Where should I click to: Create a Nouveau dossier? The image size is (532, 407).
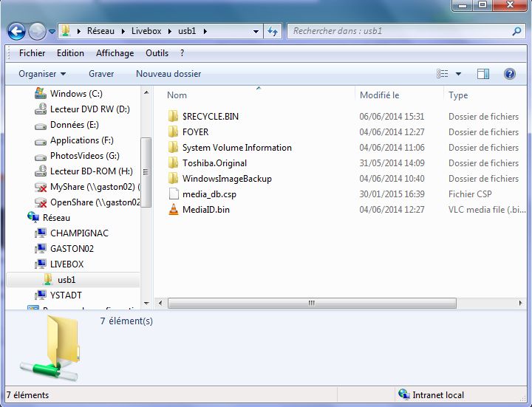[x=168, y=74]
